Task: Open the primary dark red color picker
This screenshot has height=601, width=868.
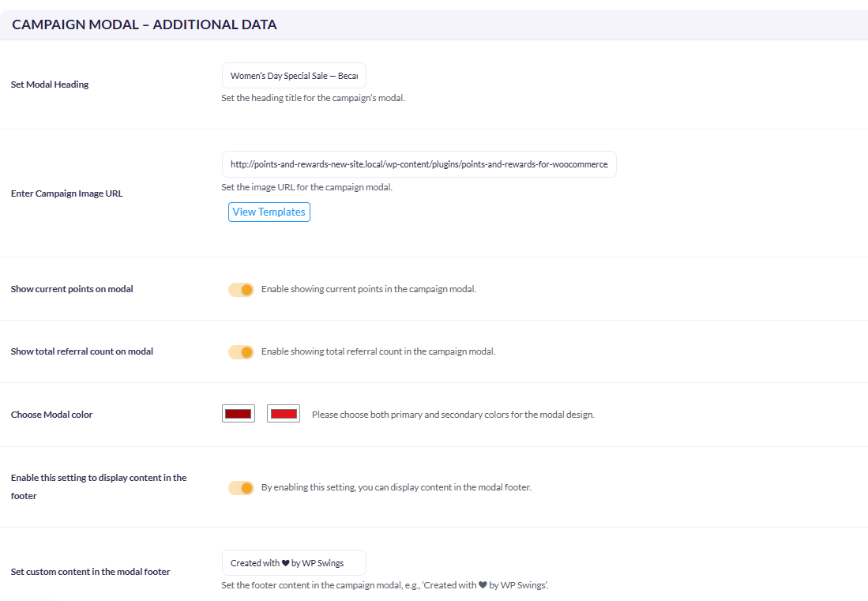Action: [239, 413]
